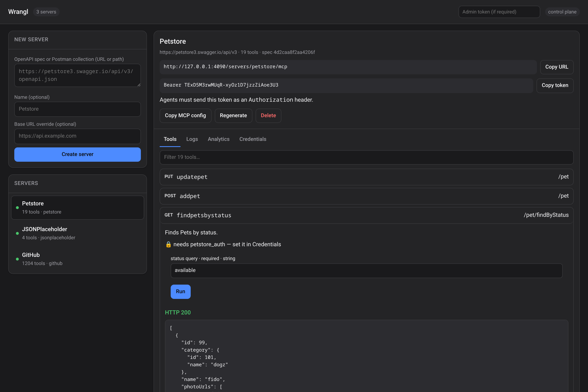Select the Petstore server in the list
This screenshot has height=392, width=588.
(78, 208)
